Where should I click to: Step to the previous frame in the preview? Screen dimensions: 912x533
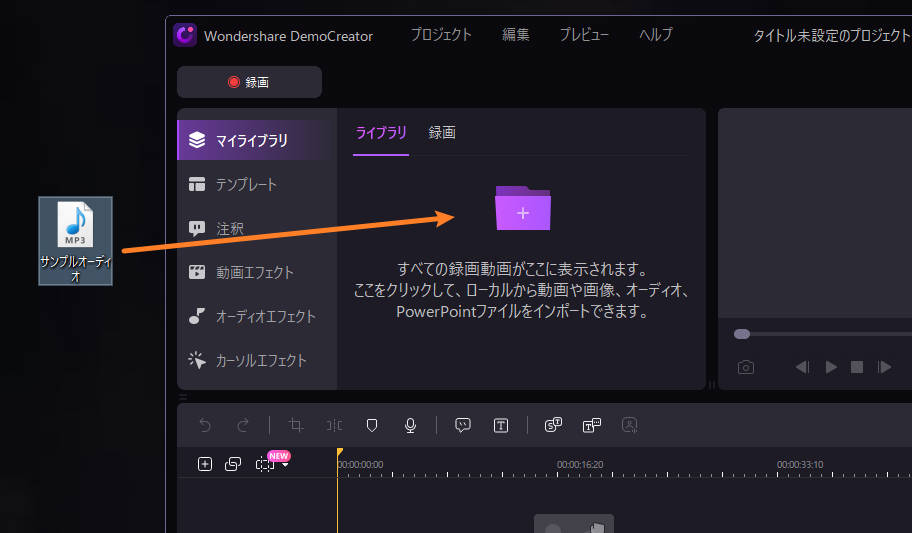802,367
